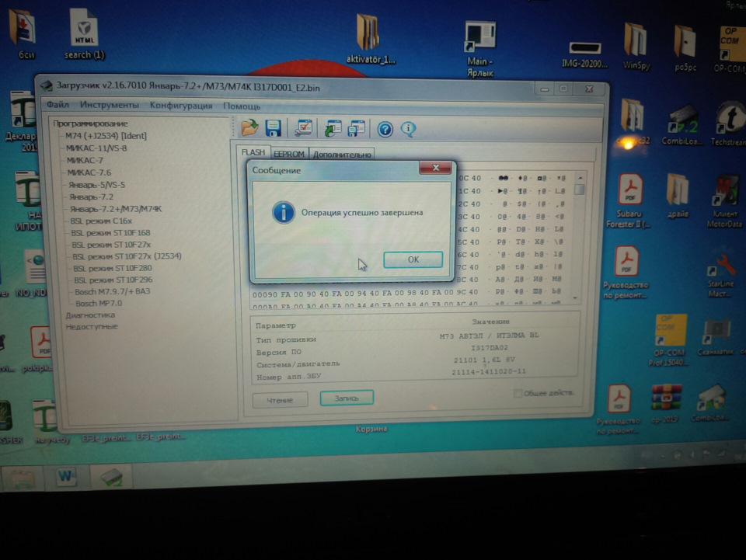Select BSL режим ST10F27x item

(111, 245)
